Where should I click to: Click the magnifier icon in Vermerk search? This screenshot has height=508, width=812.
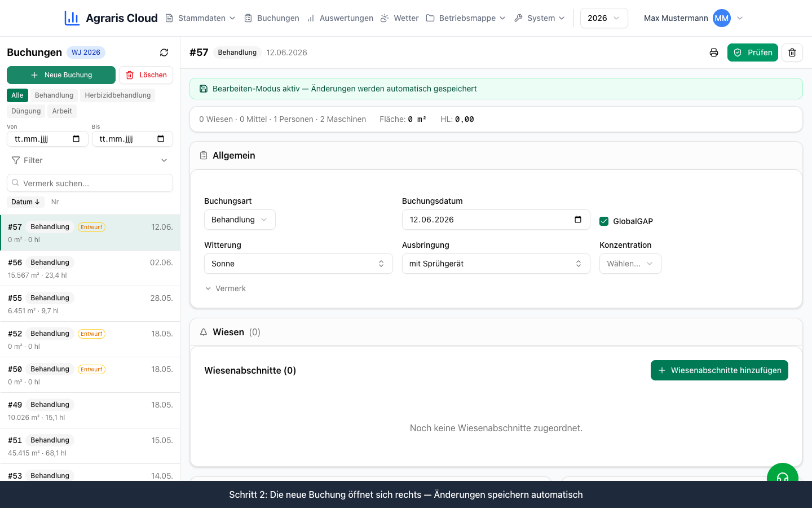tap(15, 183)
